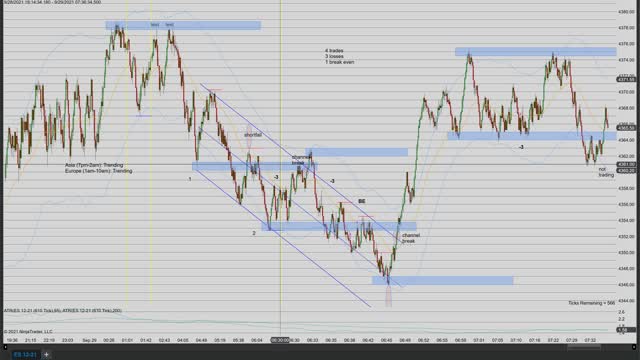Viewport: 640px width, 360px height.
Task: Select the blue zone at the 4353.50 level
Action: point(339,226)
